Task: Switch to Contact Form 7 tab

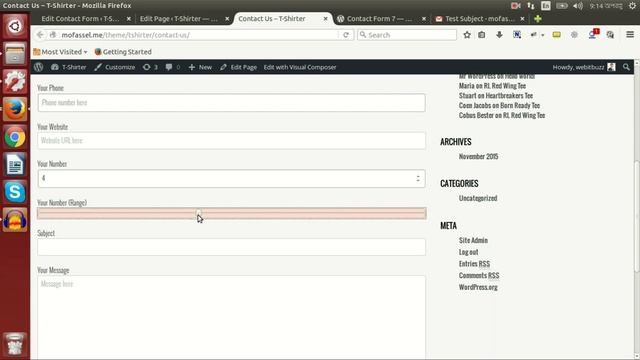Action: pyautogui.click(x=380, y=19)
